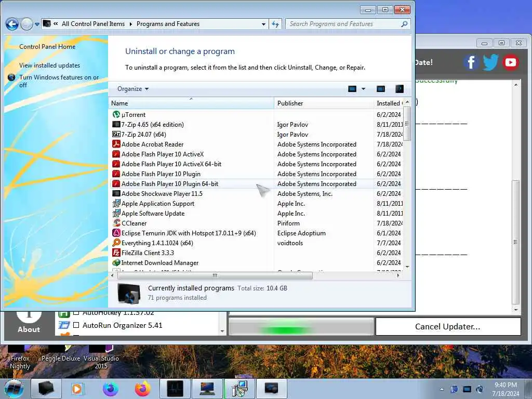Expand the All Control Panel Items breadcrumb arrow
Viewport: 532px width, 399px height.
[131, 24]
